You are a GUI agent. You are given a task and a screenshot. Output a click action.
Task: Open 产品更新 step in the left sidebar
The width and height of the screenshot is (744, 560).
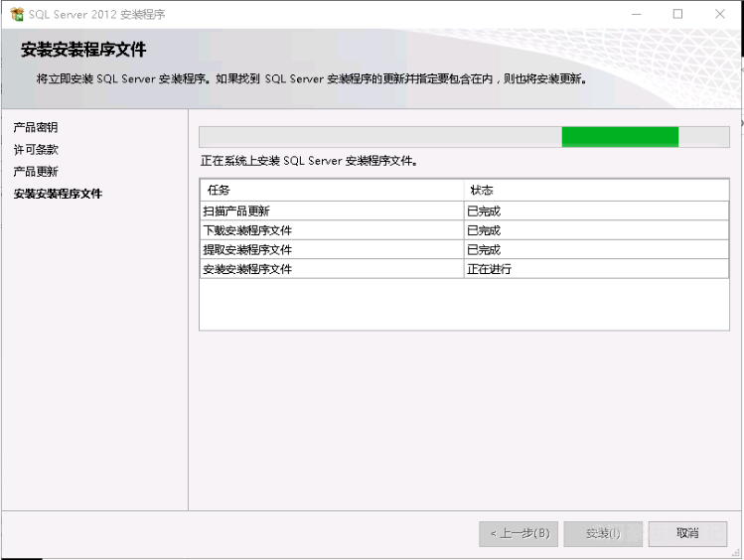(36, 172)
